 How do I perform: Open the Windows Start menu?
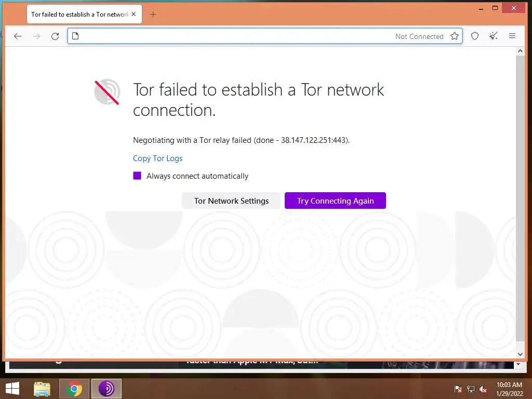12,389
